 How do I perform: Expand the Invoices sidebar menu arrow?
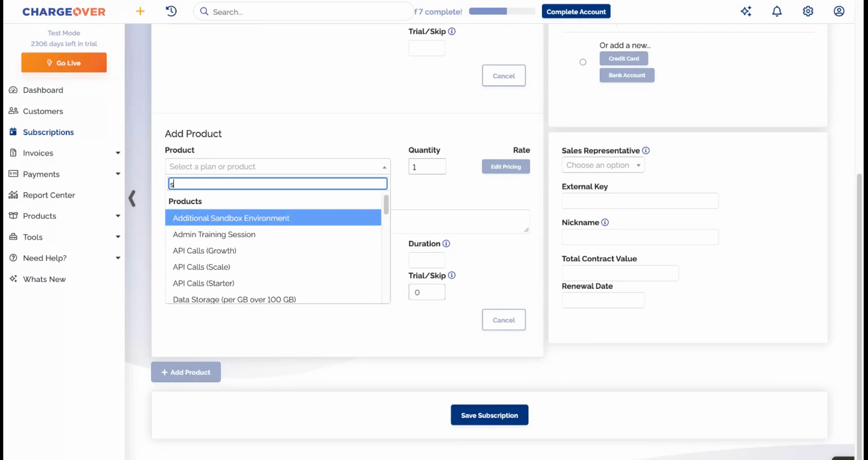pyautogui.click(x=118, y=153)
